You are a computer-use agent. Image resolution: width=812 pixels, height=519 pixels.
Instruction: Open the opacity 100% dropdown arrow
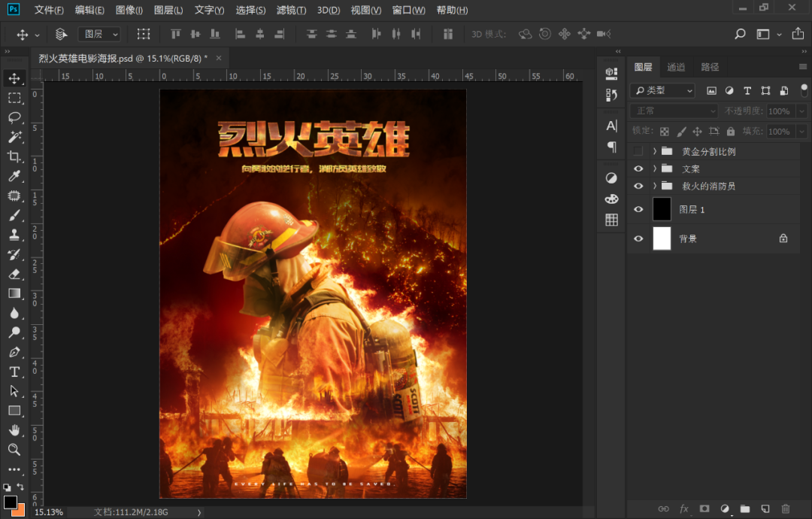[801, 111]
